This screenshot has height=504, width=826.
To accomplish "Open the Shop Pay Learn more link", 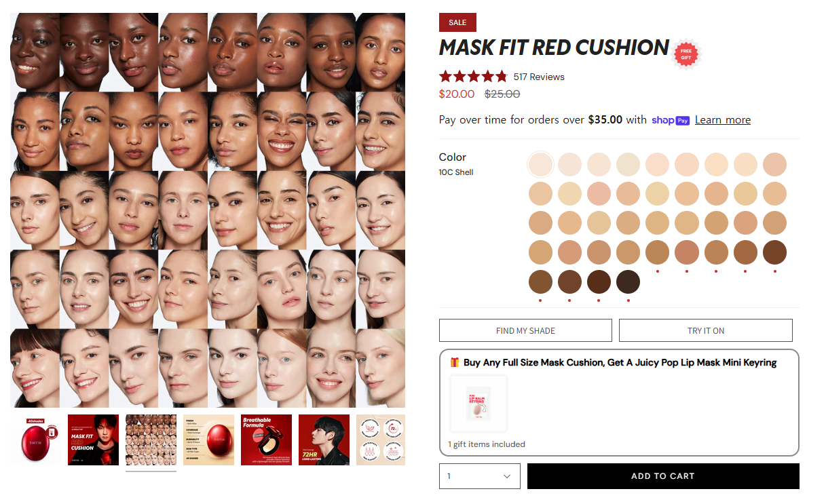I will 723,120.
